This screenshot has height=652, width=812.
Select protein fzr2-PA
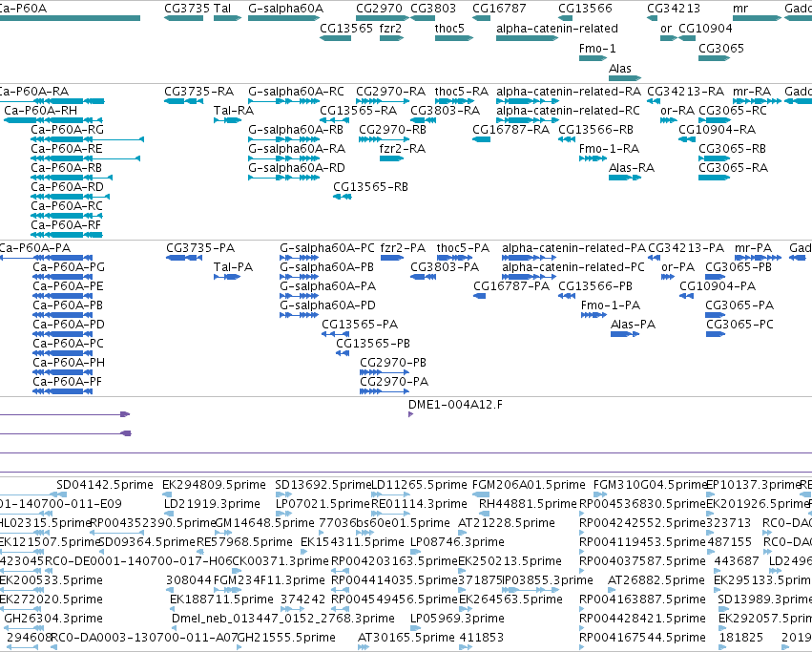pos(403,248)
